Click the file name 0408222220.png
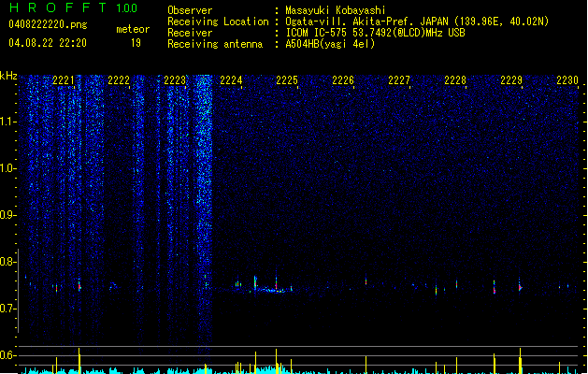 click(48, 25)
